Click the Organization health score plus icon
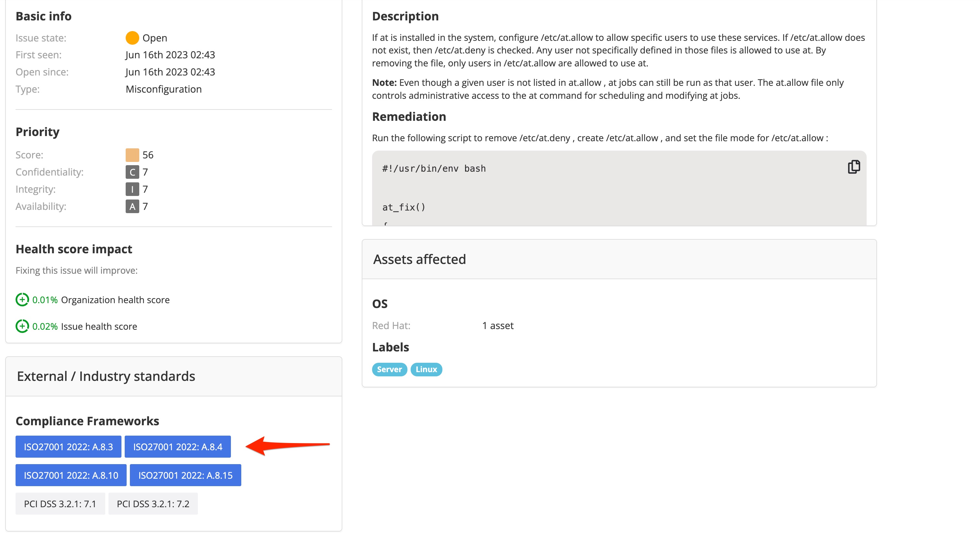 tap(22, 300)
